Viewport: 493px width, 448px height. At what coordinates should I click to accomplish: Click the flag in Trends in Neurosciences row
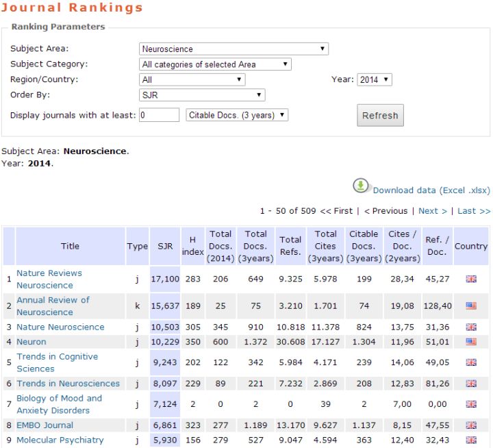pos(471,384)
